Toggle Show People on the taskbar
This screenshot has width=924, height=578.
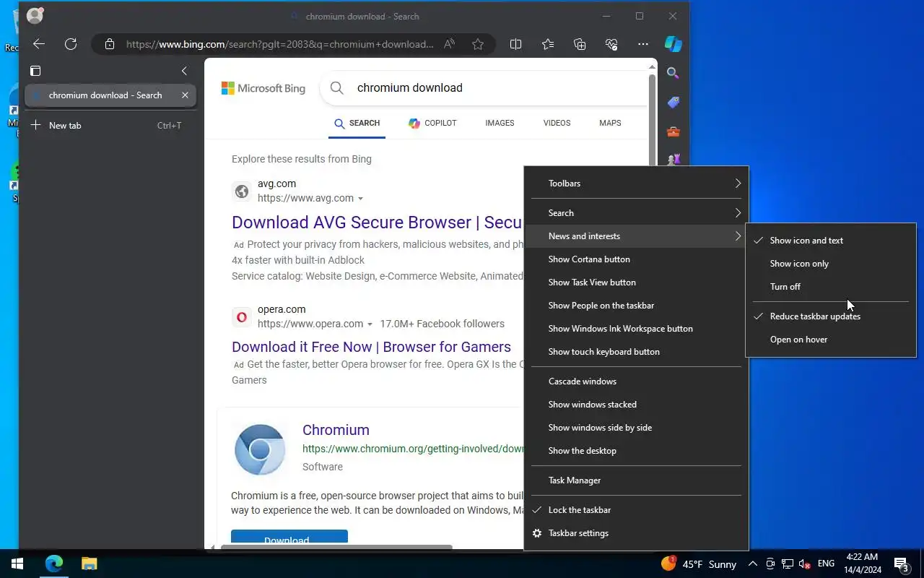[x=636, y=306]
